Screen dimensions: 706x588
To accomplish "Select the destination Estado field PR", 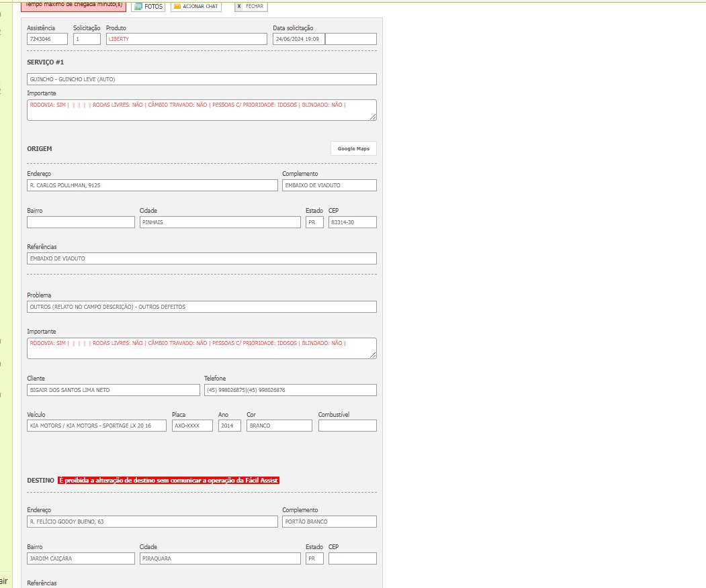I will 314,558.
